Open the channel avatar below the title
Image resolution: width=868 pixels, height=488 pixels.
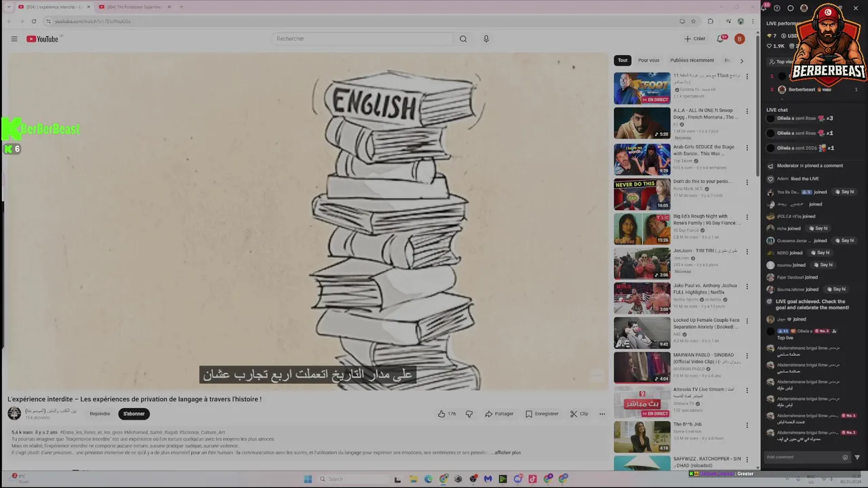click(14, 413)
